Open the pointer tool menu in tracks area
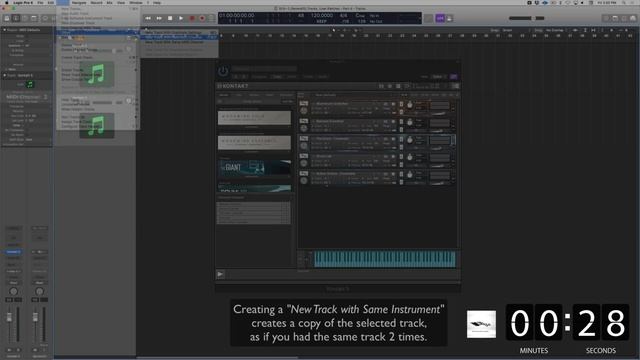640x360 pixels. pyautogui.click(x=336, y=30)
